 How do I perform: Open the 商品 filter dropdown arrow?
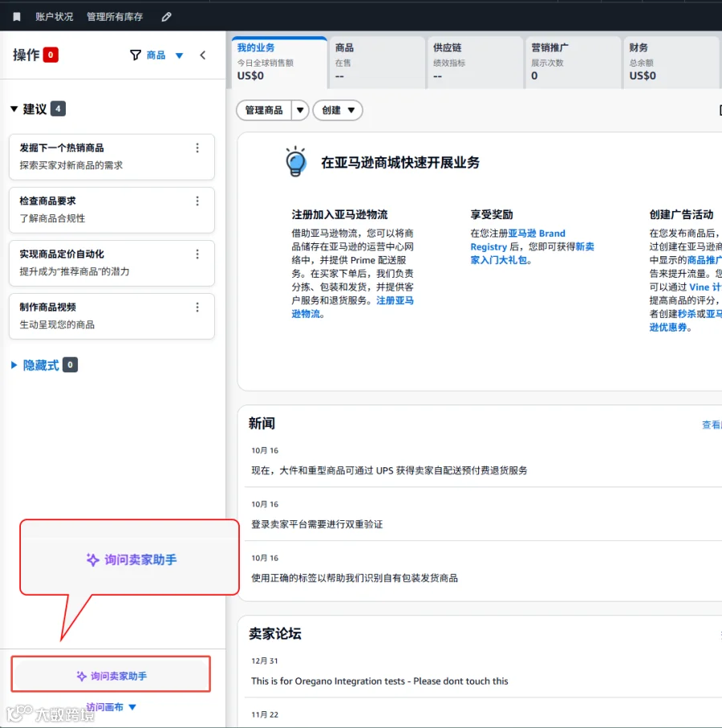[x=179, y=55]
